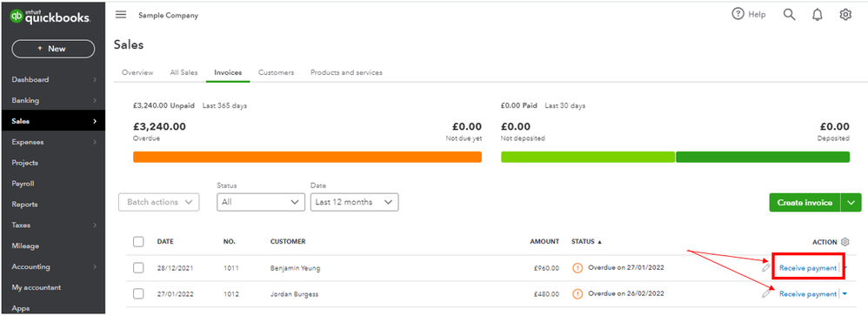Click Receive payment for invoice 1011

click(808, 268)
